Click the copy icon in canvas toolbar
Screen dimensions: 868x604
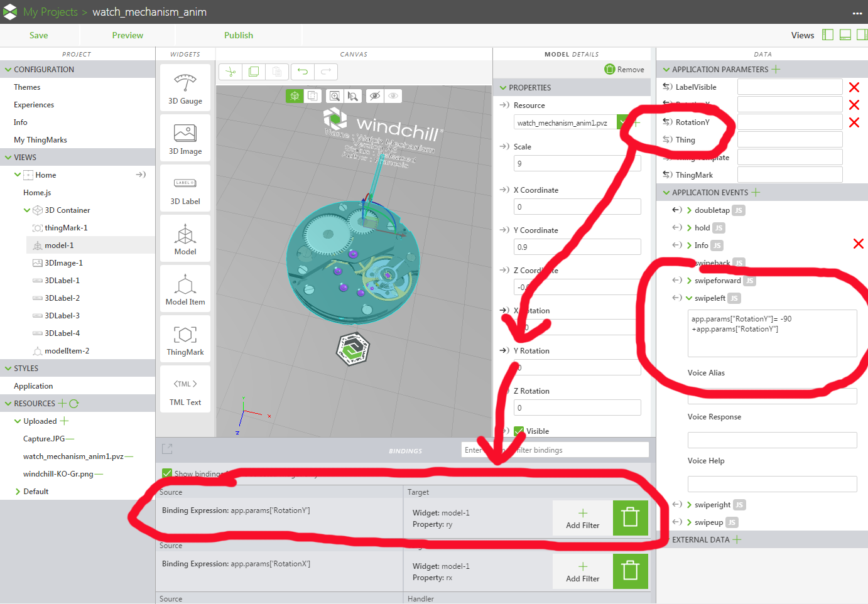[254, 72]
